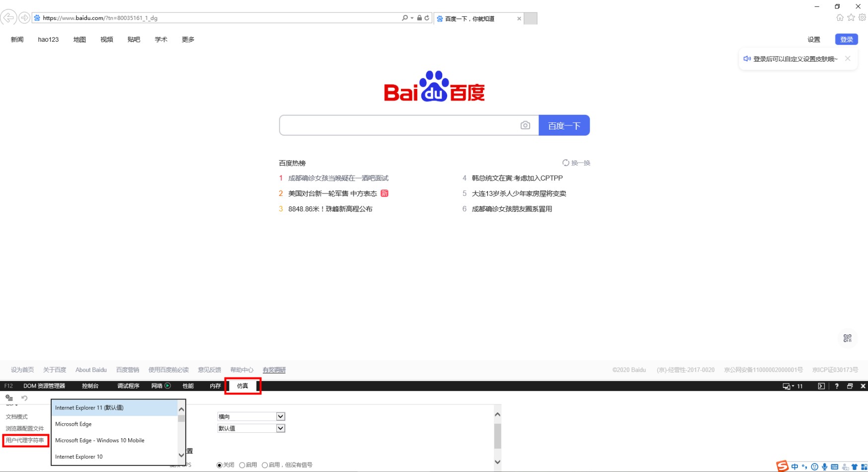This screenshot has width=868, height=472.
Task: Open the 横向 orientation dropdown
Action: pos(251,416)
